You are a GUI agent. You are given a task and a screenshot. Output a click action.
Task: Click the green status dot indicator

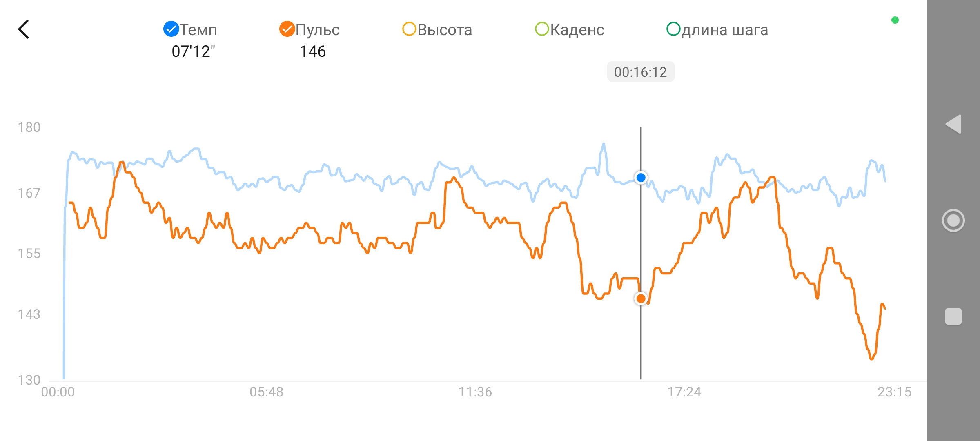895,20
